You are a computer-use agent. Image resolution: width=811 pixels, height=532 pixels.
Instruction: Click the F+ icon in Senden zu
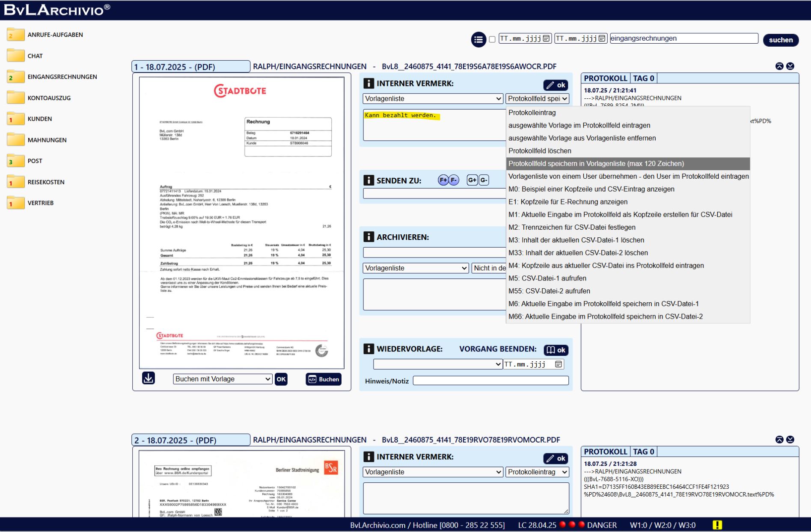click(443, 180)
